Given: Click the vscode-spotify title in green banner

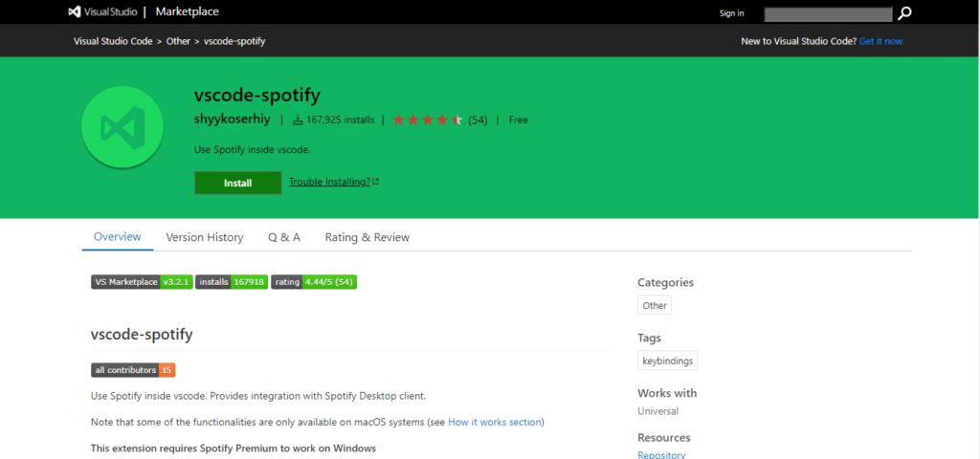Looking at the screenshot, I should (257, 95).
